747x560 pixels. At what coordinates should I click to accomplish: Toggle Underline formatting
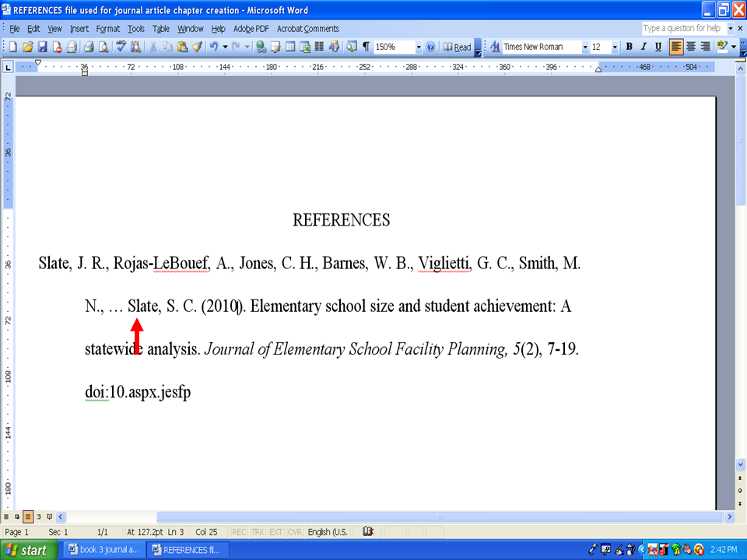[658, 47]
